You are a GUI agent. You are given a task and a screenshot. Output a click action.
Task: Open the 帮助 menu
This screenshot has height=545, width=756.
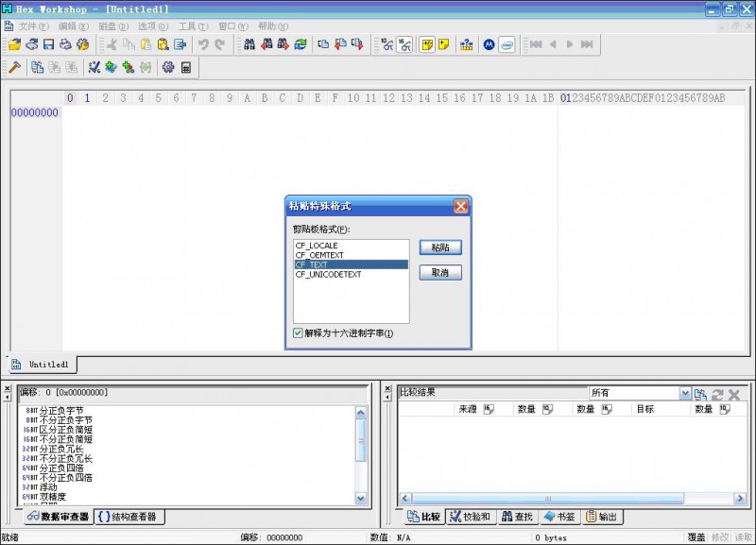(x=272, y=26)
